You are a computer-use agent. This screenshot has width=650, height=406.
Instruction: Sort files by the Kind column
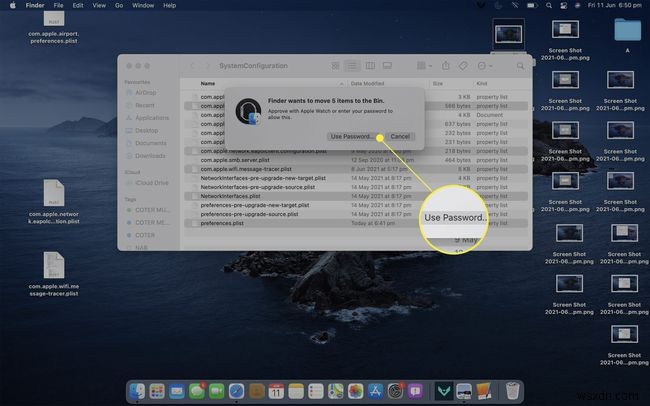tap(482, 83)
